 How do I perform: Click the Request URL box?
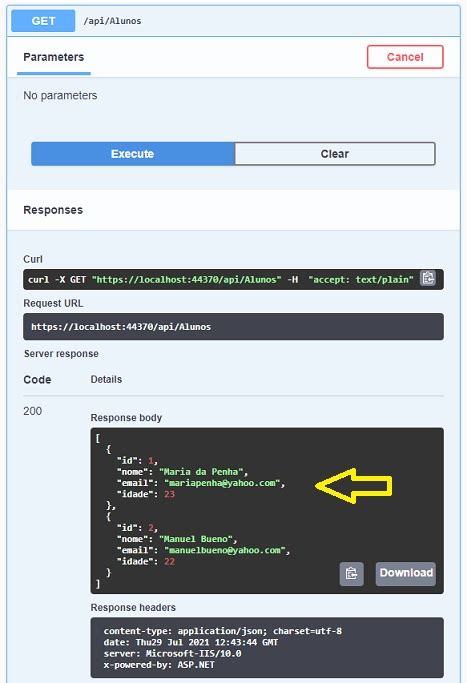[x=234, y=327]
